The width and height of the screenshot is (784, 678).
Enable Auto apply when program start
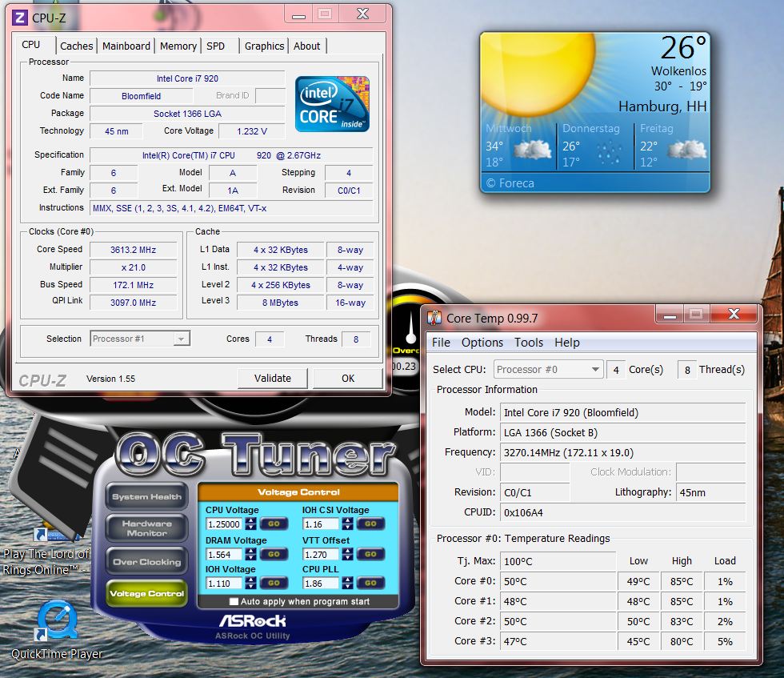point(234,601)
